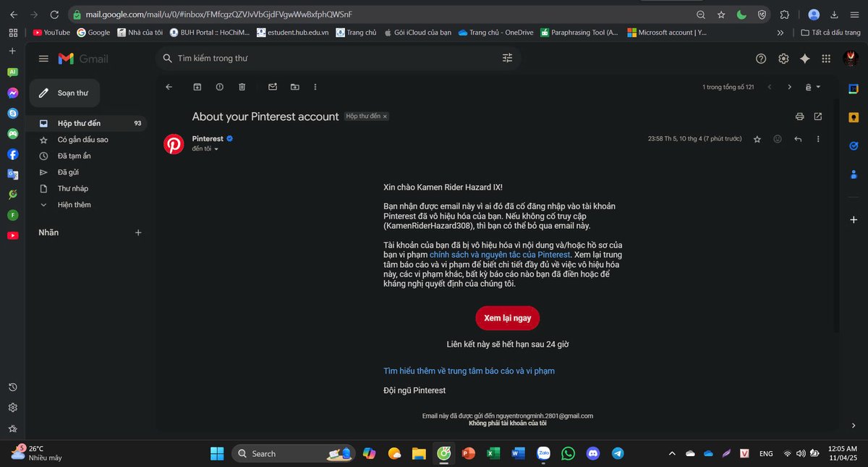Open Gmail settings gear

coord(783,59)
